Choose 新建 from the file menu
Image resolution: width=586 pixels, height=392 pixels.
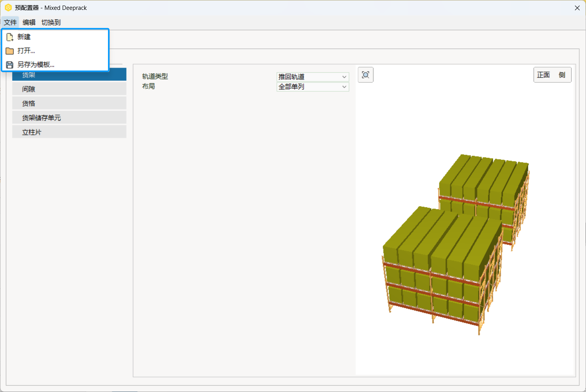pos(55,37)
